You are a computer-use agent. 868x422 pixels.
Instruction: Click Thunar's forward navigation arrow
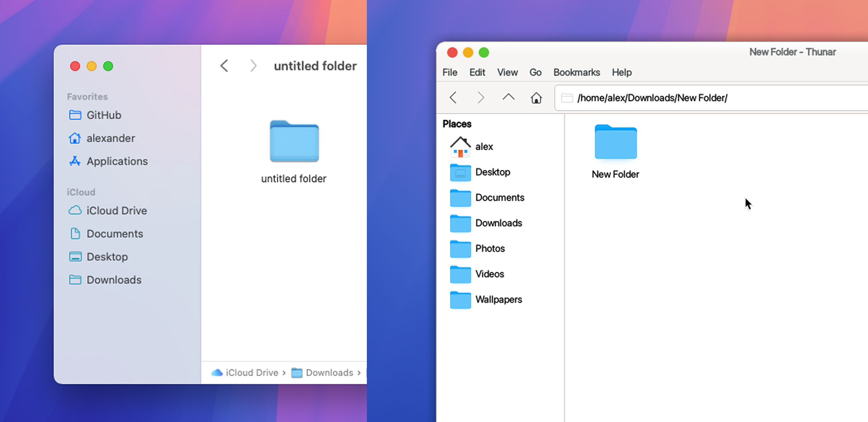click(481, 98)
